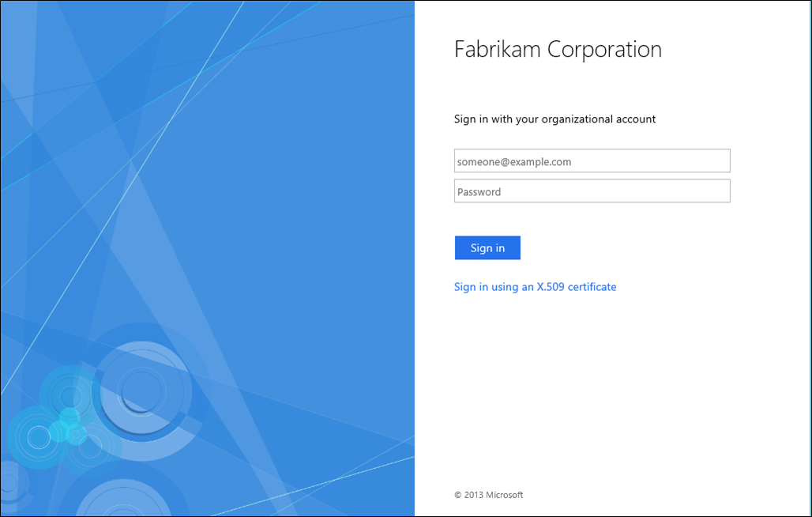The width and height of the screenshot is (812, 517).
Task: Click the organizational account instruction text
Action: 554,119
